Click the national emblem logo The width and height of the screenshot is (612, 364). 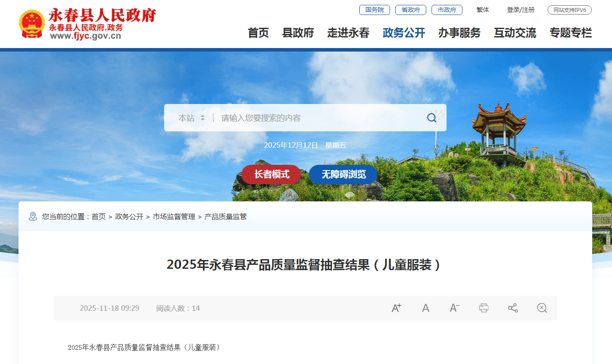[x=32, y=24]
